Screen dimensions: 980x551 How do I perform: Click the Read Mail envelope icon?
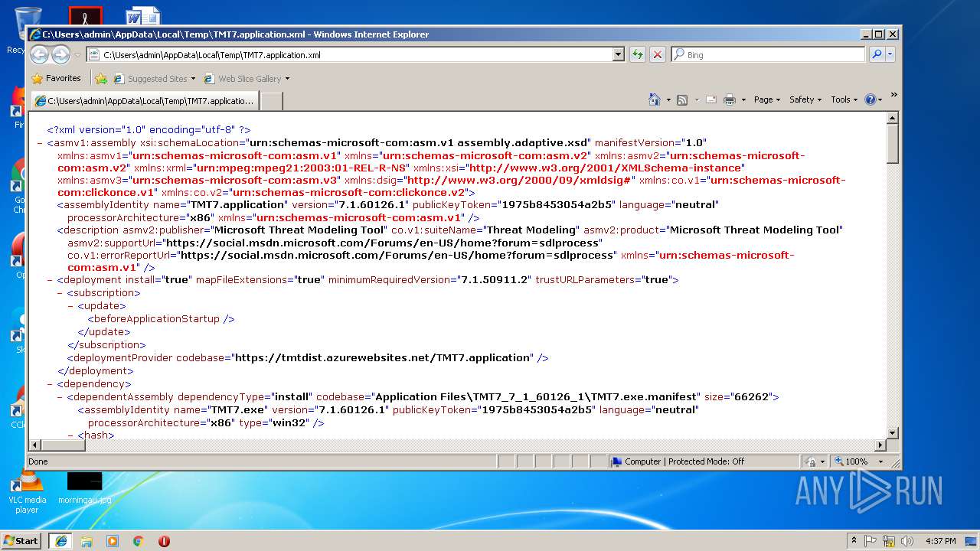click(711, 99)
